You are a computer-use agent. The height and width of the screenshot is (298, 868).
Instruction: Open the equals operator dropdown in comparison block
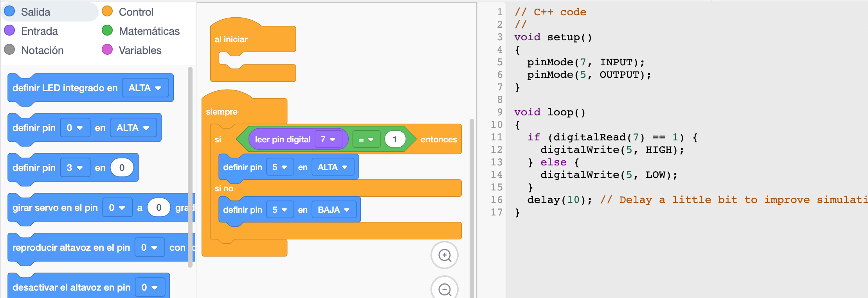pyautogui.click(x=366, y=140)
